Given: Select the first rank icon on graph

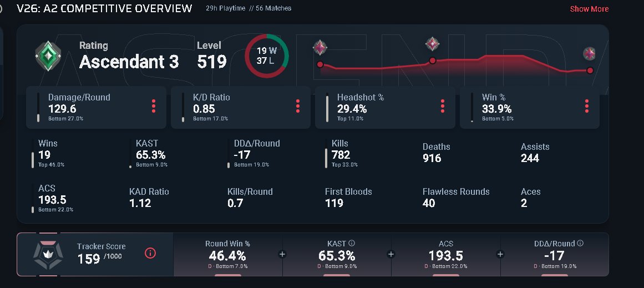Looking at the screenshot, I should pyautogui.click(x=320, y=48).
